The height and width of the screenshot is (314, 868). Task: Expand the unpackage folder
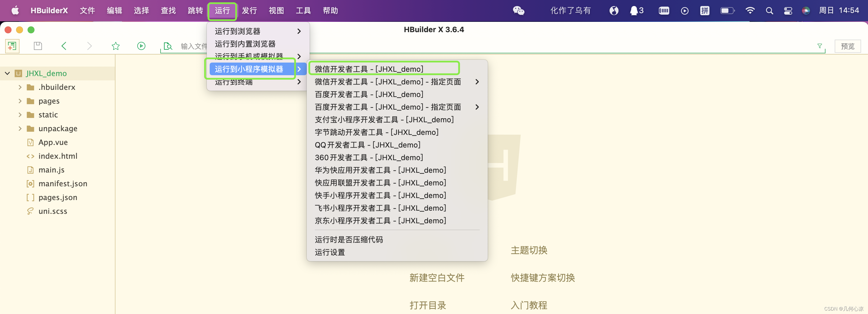(x=20, y=129)
